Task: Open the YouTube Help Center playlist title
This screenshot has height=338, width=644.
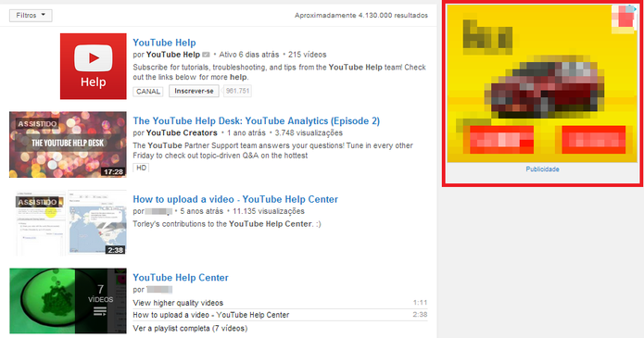Action: click(181, 278)
